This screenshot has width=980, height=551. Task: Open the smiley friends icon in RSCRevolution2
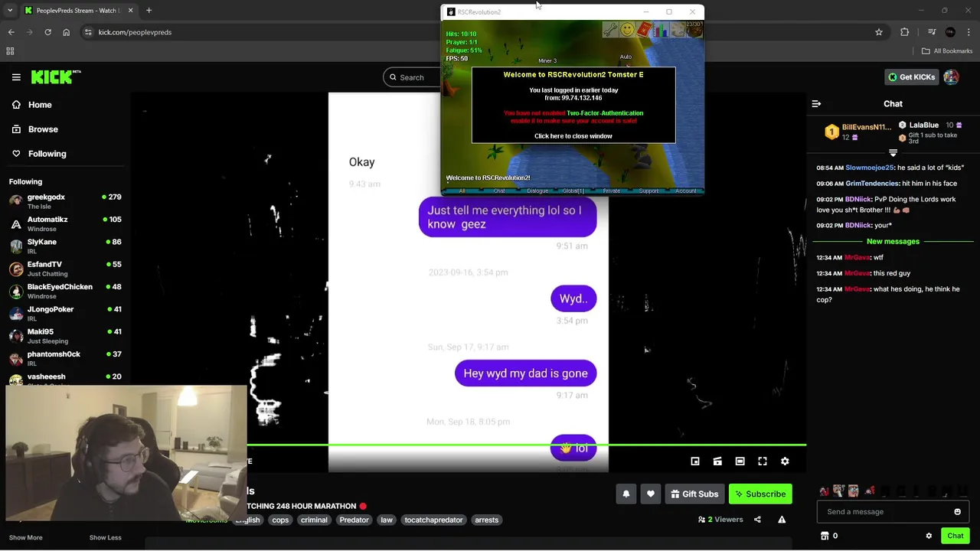tap(627, 30)
